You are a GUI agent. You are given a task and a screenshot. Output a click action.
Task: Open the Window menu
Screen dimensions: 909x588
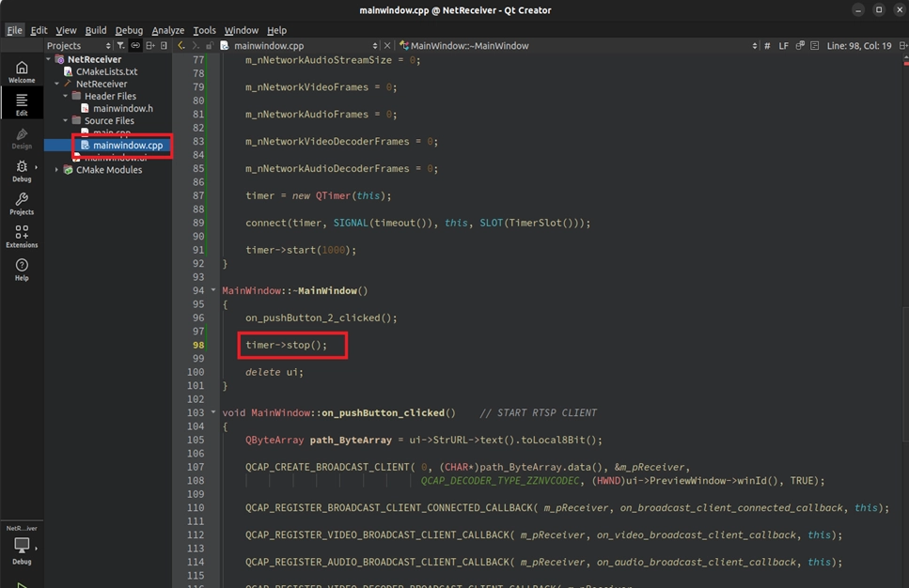point(242,30)
